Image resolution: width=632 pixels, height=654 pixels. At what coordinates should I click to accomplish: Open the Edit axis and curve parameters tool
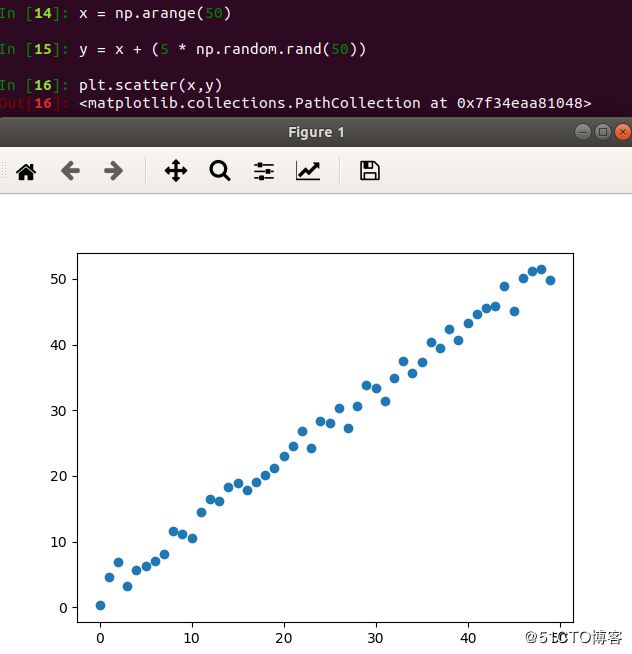[x=308, y=171]
